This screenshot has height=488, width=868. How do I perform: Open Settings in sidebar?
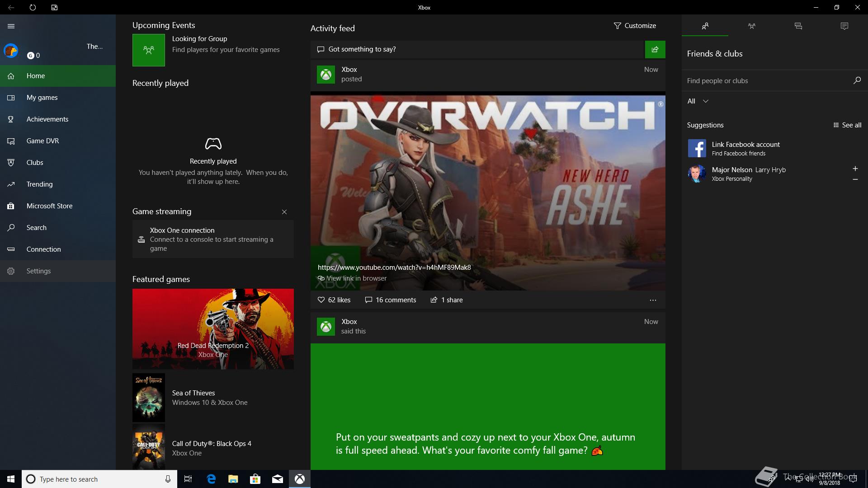click(58, 271)
